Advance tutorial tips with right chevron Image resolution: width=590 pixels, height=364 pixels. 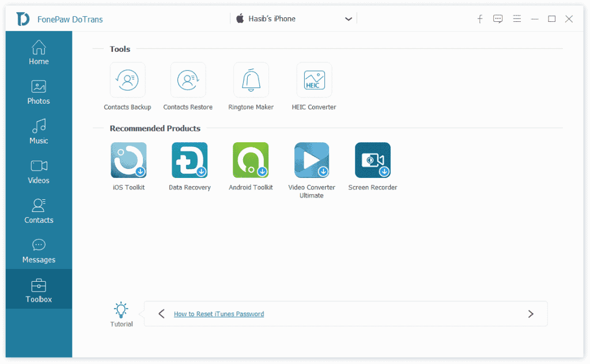pos(531,313)
